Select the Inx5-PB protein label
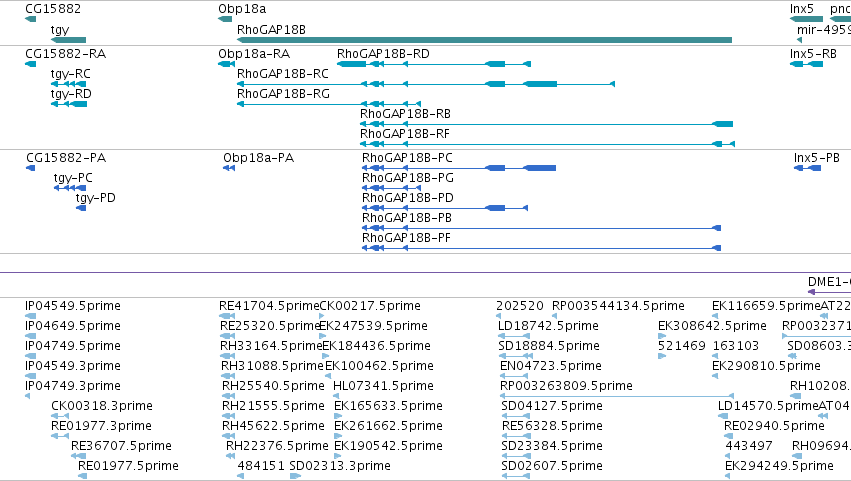Viewport: 851px width, 481px height. (x=816, y=158)
